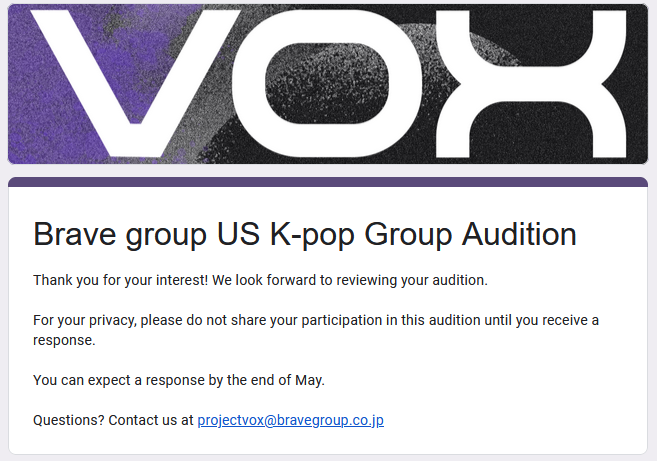
Task: Click the K-pop word in the heading
Action: pos(312,235)
